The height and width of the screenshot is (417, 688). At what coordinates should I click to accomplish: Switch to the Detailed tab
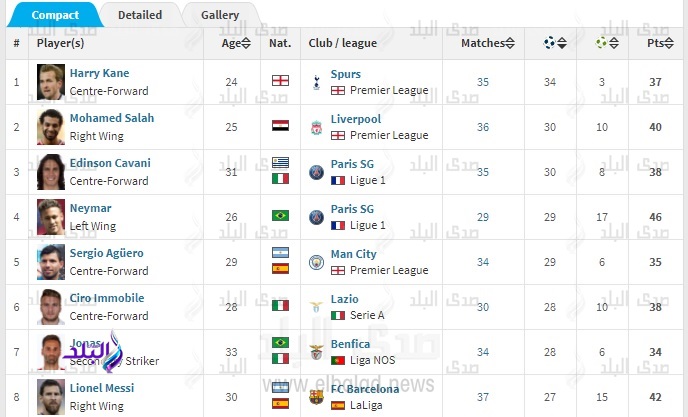coord(140,15)
